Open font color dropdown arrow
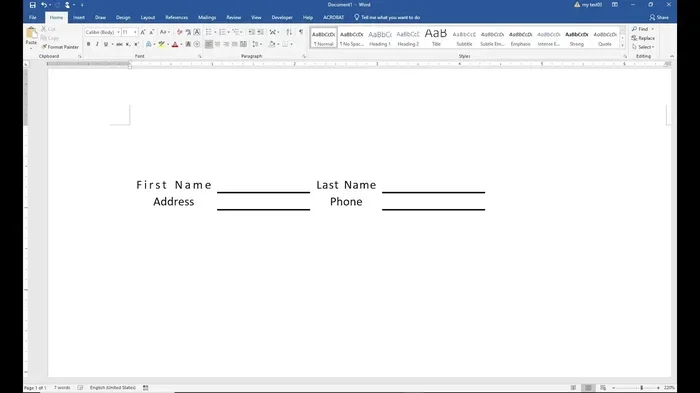Viewport: 700px width, 393px height. pyautogui.click(x=181, y=44)
